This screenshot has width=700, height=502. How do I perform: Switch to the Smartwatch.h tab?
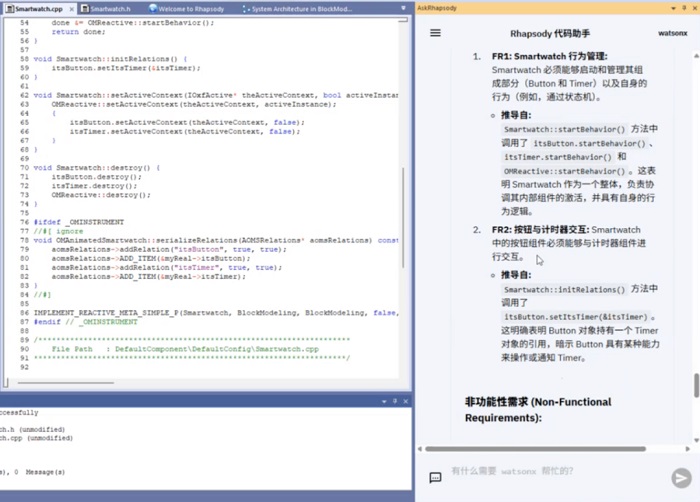tap(106, 9)
